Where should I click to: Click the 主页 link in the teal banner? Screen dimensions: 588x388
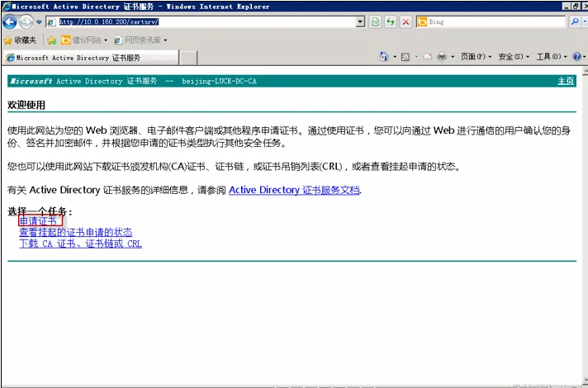coord(566,81)
